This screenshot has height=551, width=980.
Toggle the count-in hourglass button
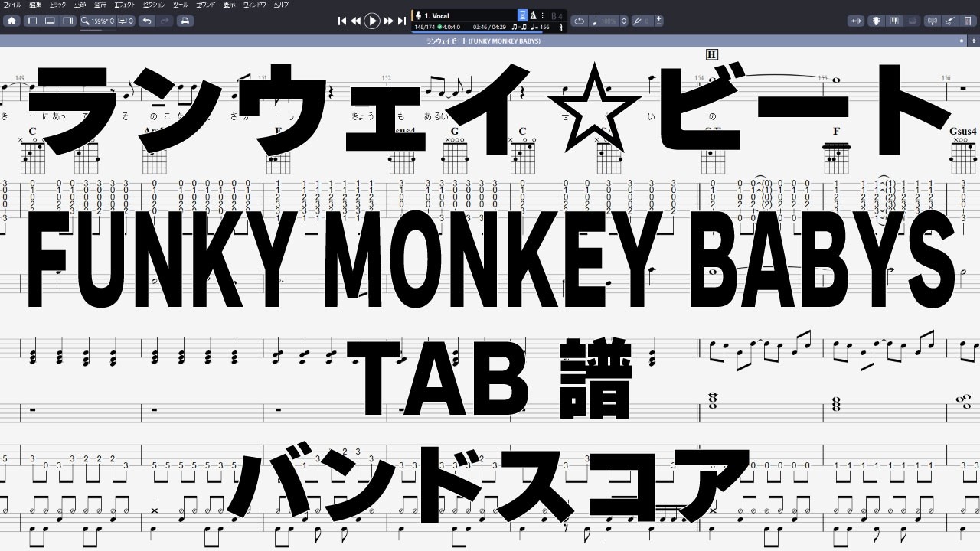click(x=522, y=15)
